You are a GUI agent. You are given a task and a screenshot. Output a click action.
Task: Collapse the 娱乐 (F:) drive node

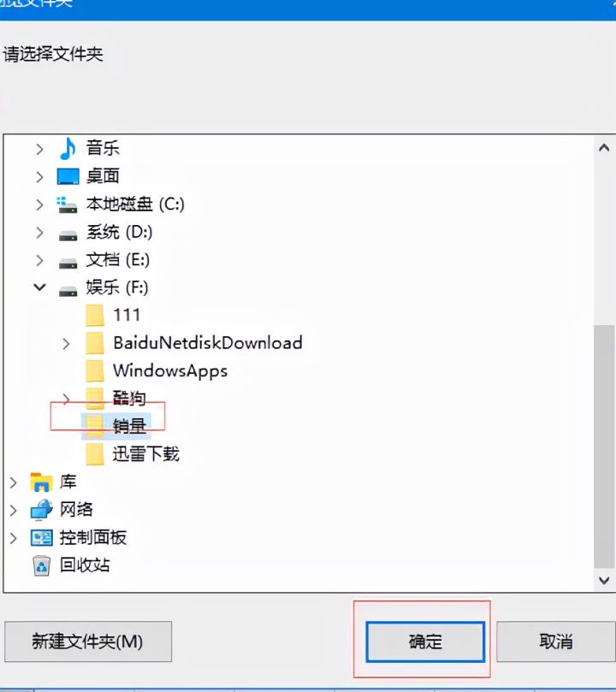(39, 287)
